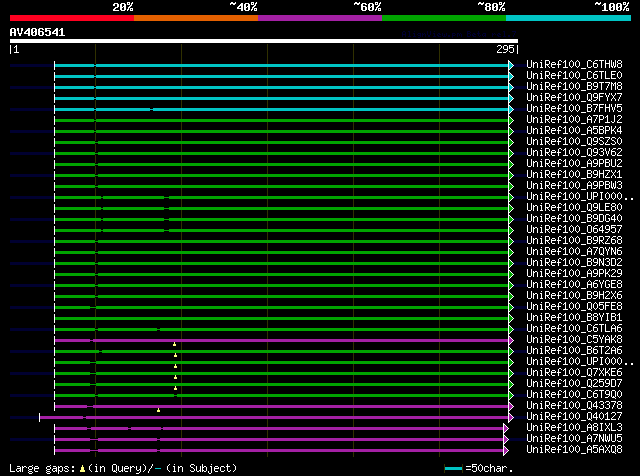Click the purple ~60% identity legend segment
Image resolution: width=640 pixels, height=476 pixels.
coord(320,18)
